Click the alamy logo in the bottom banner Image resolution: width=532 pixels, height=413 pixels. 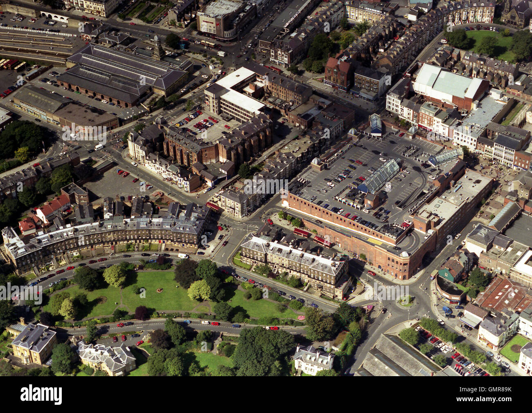click(x=41, y=395)
